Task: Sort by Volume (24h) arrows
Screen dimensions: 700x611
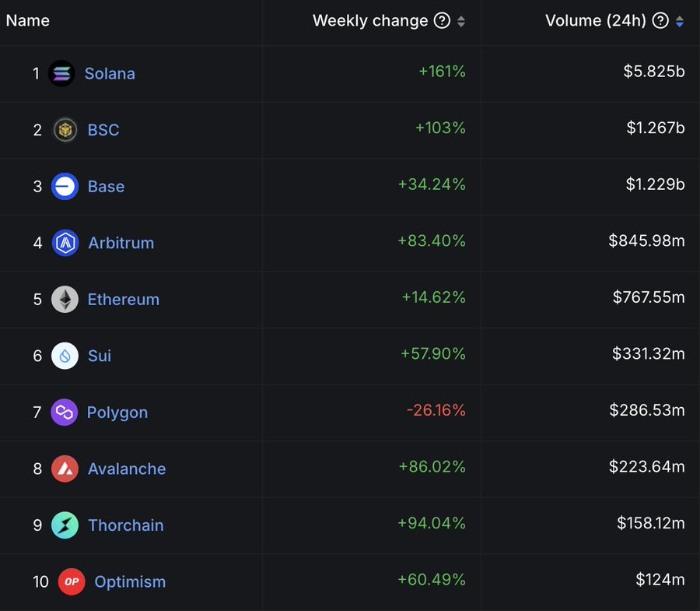Action: click(680, 22)
